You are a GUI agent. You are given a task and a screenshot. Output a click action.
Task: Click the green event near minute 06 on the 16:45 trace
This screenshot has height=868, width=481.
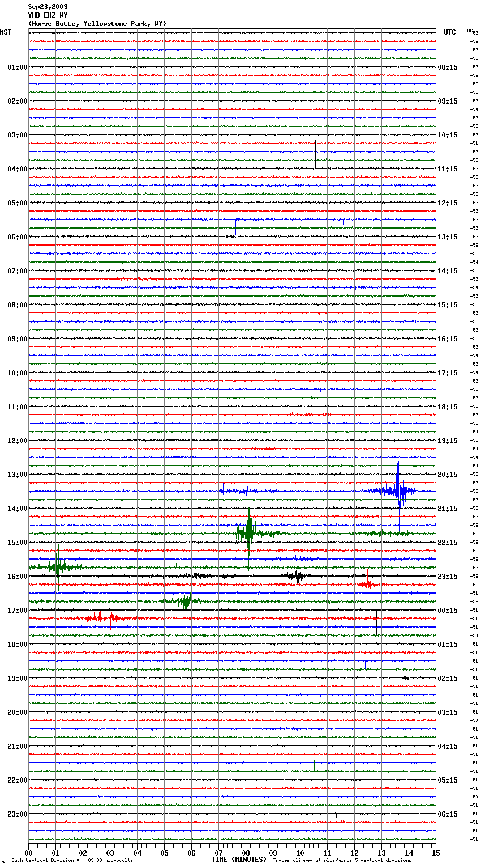click(184, 601)
